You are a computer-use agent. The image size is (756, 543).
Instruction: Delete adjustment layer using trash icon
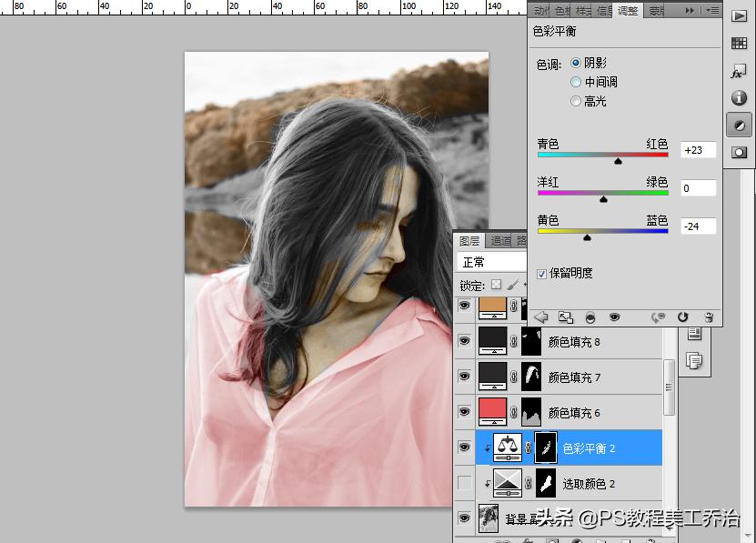(709, 317)
